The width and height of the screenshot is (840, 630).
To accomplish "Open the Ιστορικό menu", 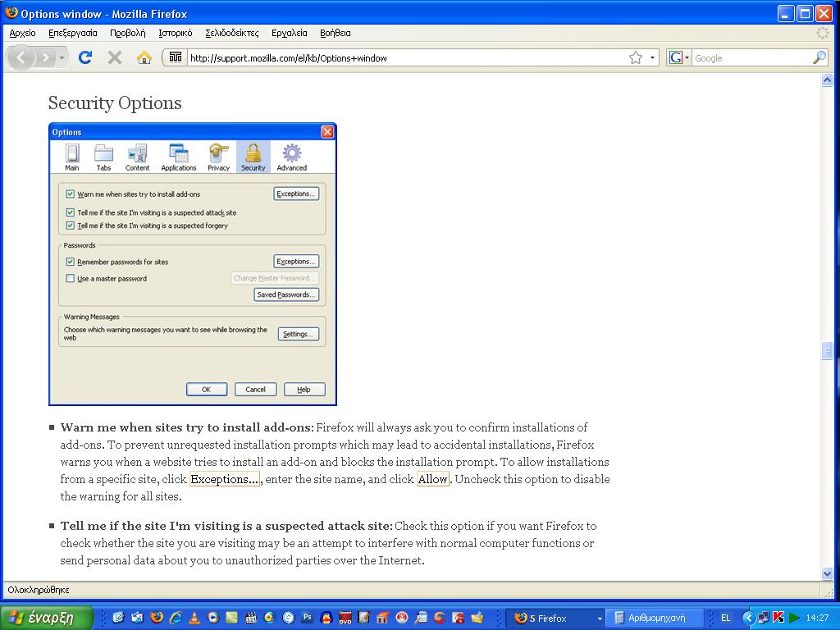I will coord(176,33).
